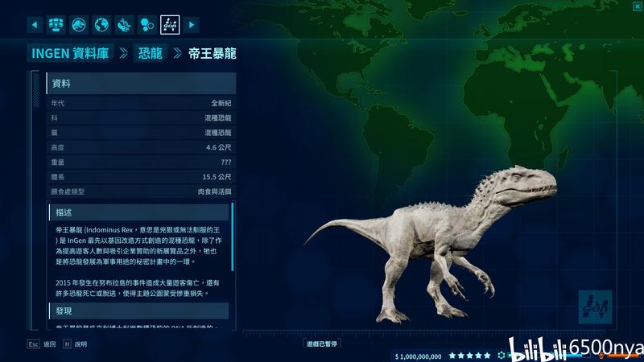Click the 高度 row label
Image resolution: width=644 pixels, height=362 pixels.
tap(57, 147)
